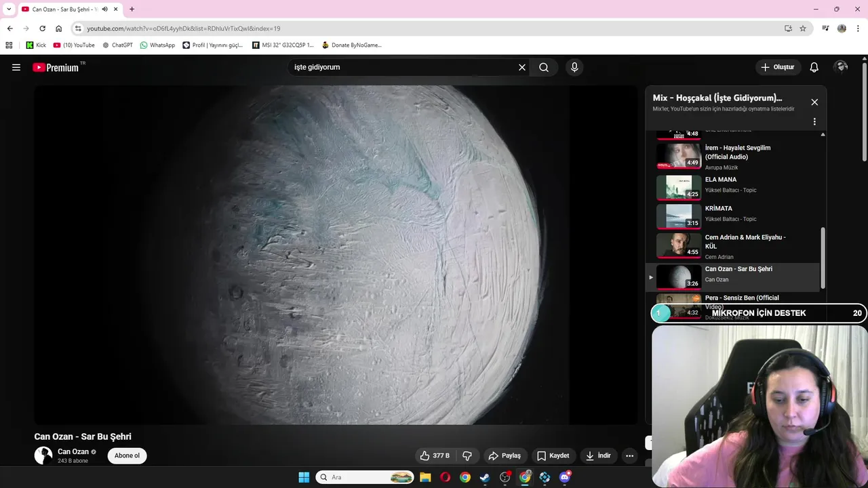868x488 pixels.
Task: Open more actions below video
Action: click(x=629, y=455)
